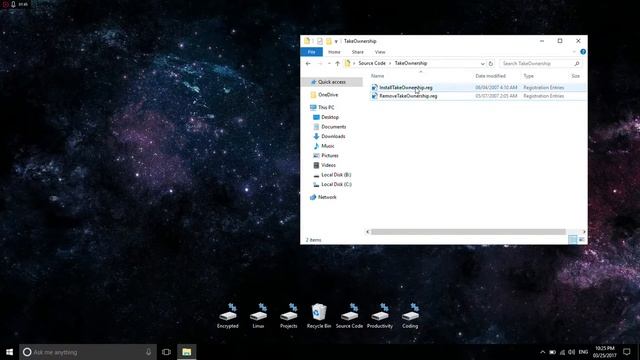The width and height of the screenshot is (640, 360).
Task: Click the RemoveTakeOwnership.reg file icon
Action: pos(374,96)
